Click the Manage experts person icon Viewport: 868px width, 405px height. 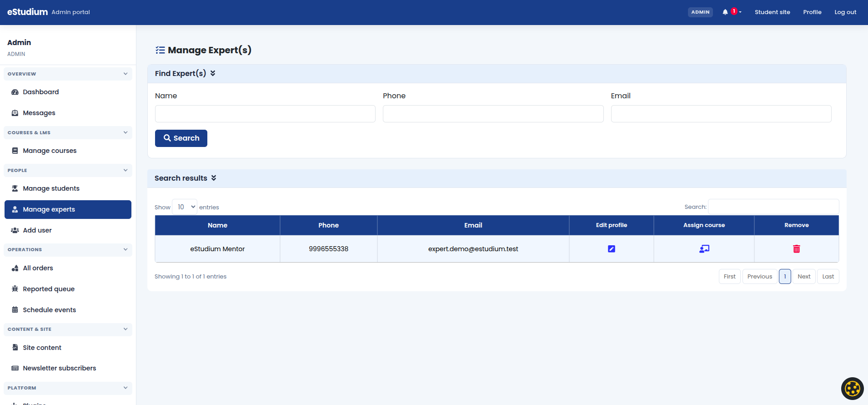[x=15, y=209]
